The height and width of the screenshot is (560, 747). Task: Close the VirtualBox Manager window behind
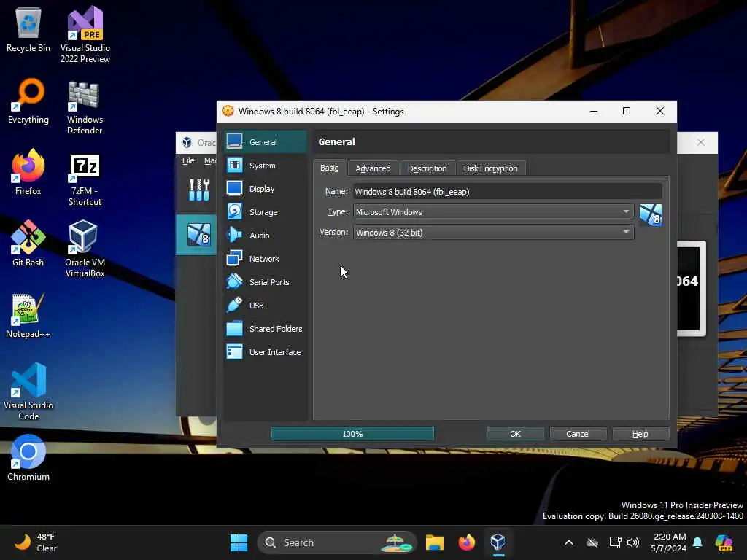701,142
